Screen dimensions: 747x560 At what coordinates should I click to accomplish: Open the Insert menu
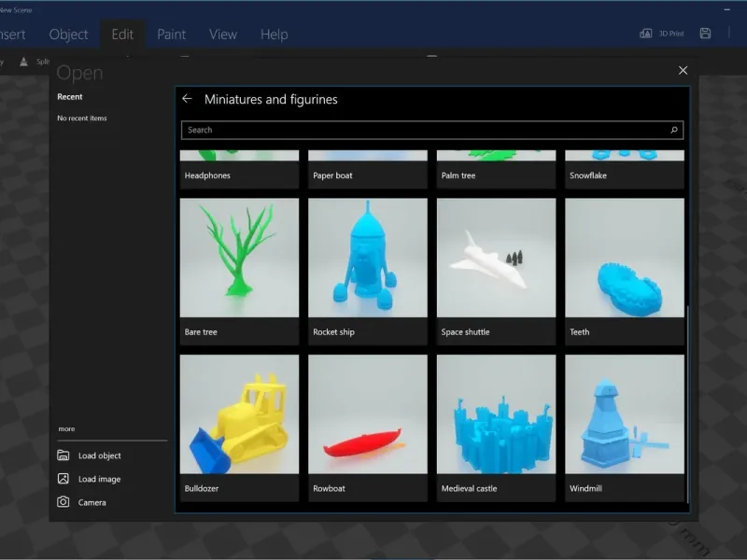[x=12, y=35]
